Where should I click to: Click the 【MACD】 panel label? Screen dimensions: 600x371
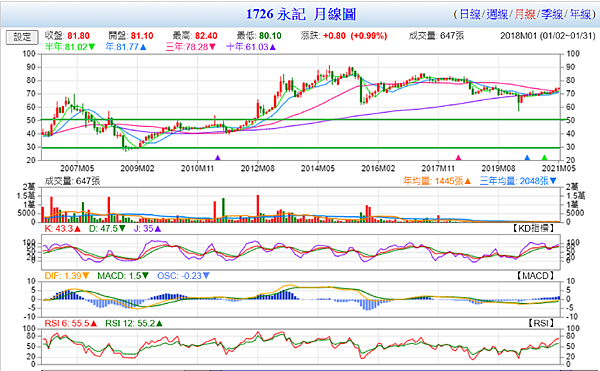click(x=535, y=276)
